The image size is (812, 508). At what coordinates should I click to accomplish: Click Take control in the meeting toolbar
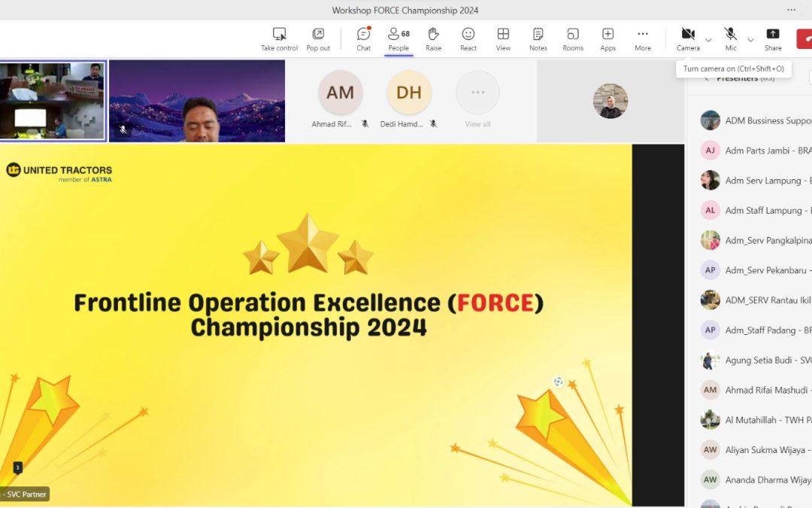[279, 39]
